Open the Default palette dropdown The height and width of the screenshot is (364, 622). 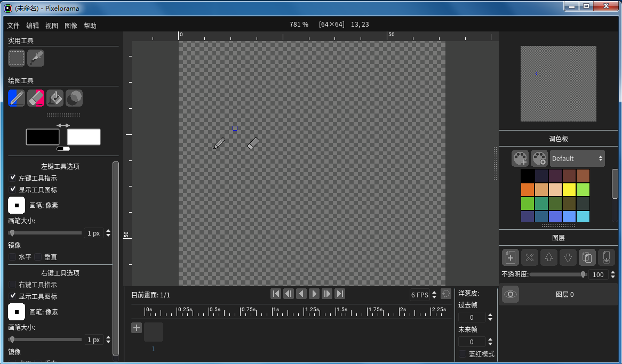577,158
